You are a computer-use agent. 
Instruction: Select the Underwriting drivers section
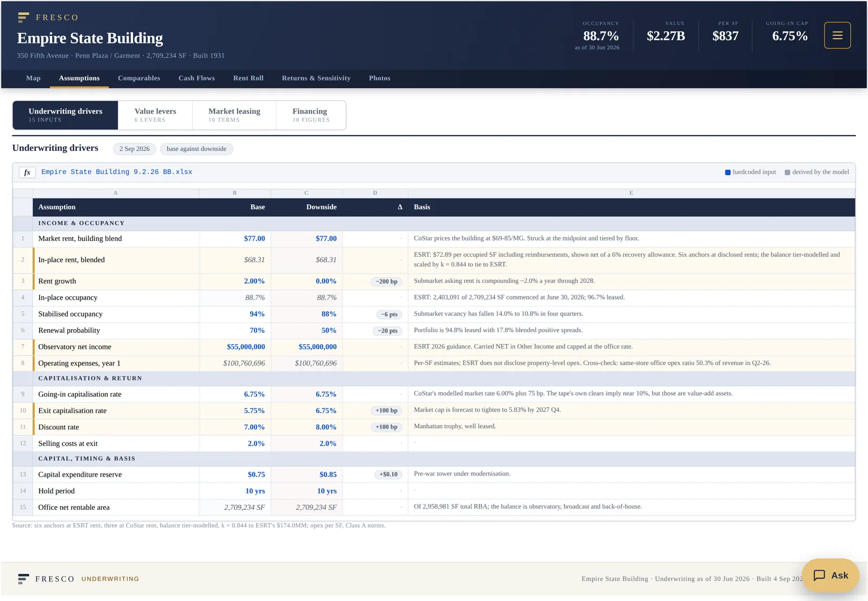pos(65,115)
